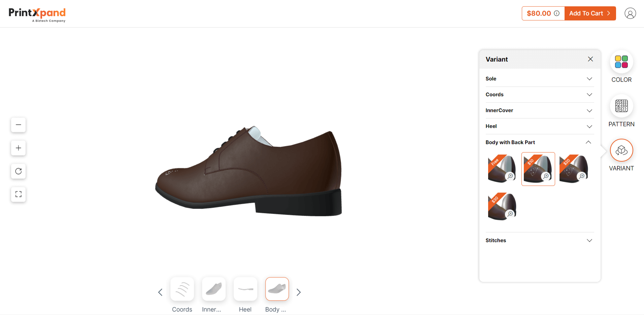Image resolution: width=644 pixels, height=315 pixels.
Task: Open the COLOR palette panel
Action: pos(621,62)
